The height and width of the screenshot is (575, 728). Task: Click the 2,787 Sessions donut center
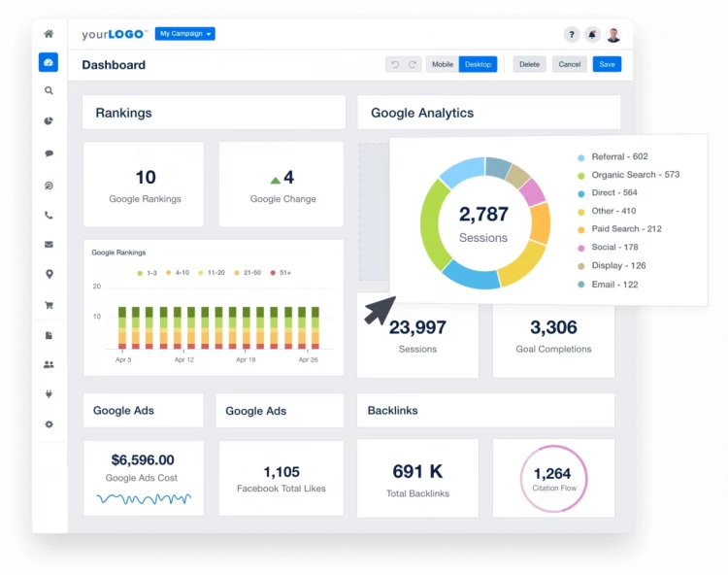(483, 224)
